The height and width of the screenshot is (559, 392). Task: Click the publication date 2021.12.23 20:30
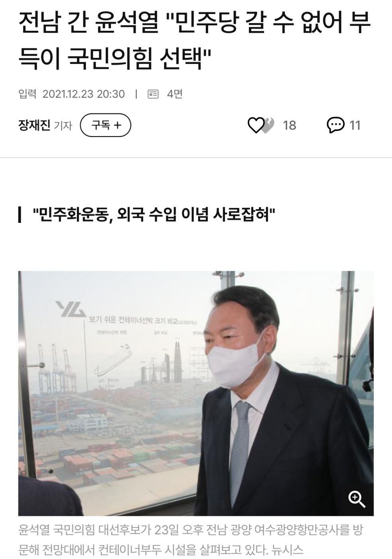click(84, 94)
